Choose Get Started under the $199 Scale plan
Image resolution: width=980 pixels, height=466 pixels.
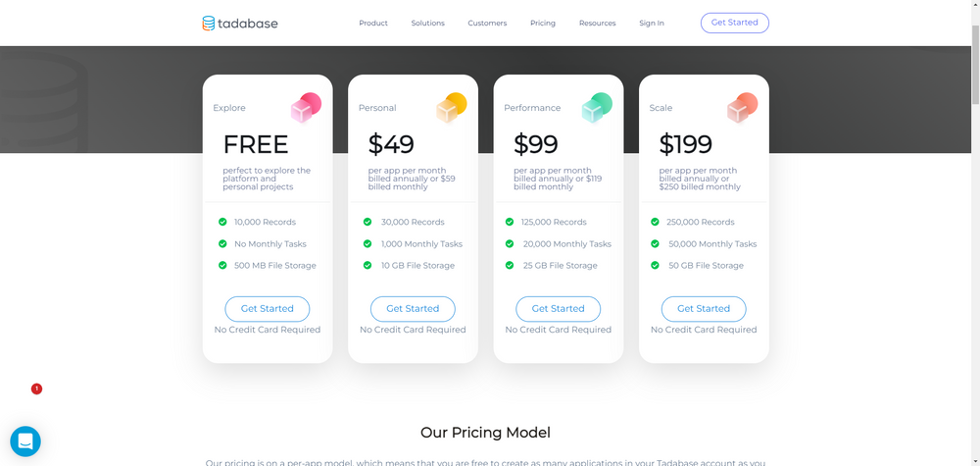704,309
